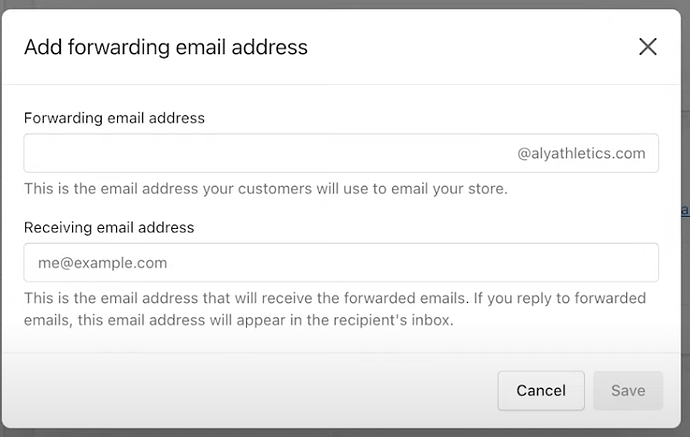The image size is (690, 437).
Task: Click the Save button
Action: pyautogui.click(x=628, y=390)
